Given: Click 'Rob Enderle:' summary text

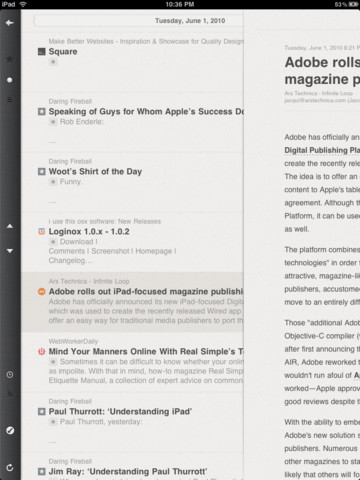Looking at the screenshot, I should [x=82, y=122].
